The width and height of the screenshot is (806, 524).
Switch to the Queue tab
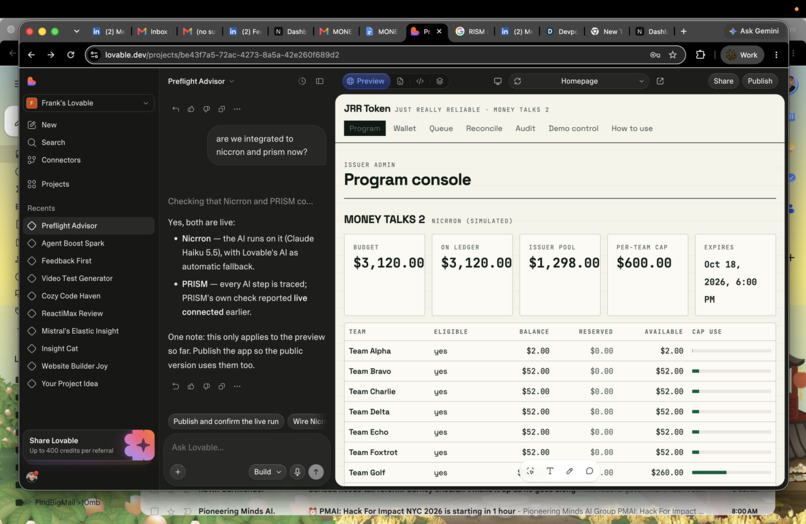pos(441,129)
